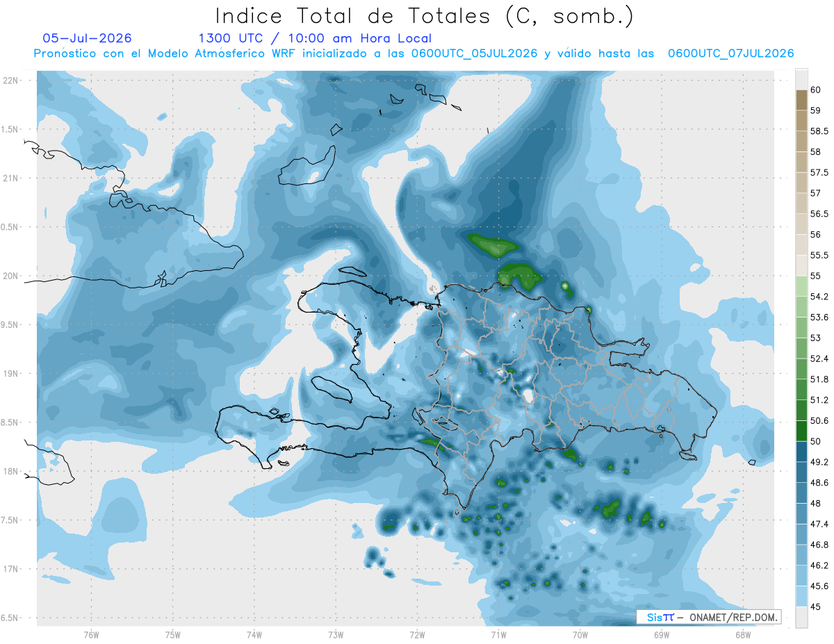Image resolution: width=834 pixels, height=644 pixels.
Task: Click the "49.2" value on the color scale
Action: tap(819, 462)
